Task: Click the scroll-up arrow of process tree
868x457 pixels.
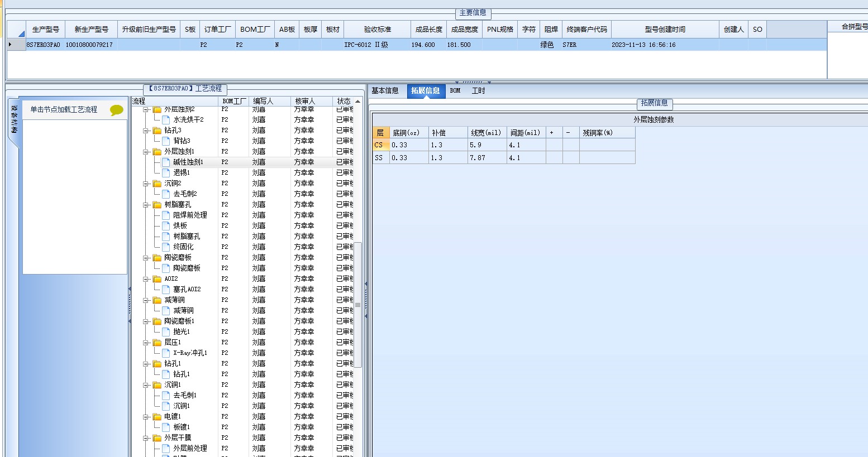Action: point(358,101)
